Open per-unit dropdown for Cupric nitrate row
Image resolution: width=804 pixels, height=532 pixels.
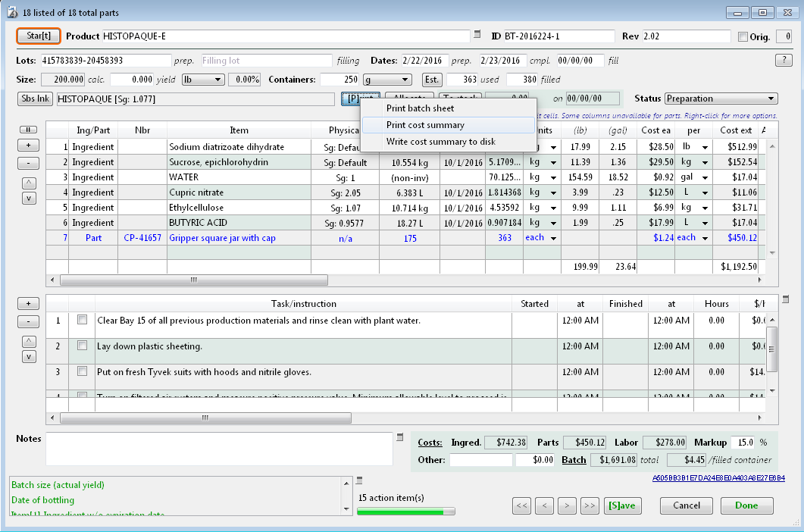[705, 193]
